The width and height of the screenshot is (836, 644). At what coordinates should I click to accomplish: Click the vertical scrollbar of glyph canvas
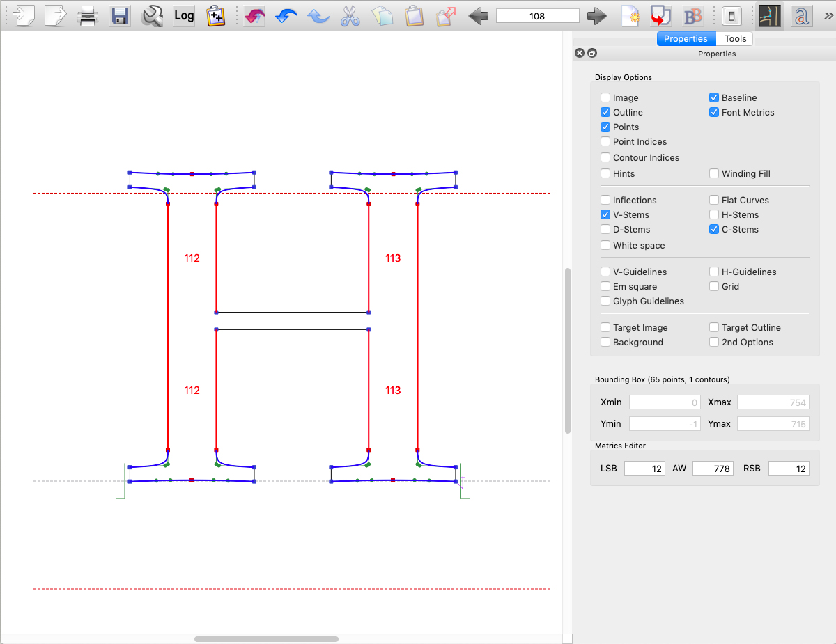[x=568, y=351]
